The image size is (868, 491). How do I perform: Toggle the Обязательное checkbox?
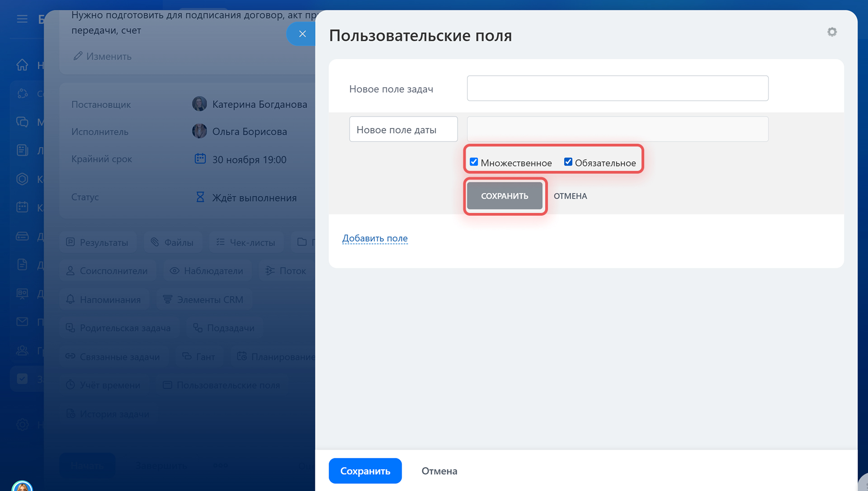[568, 162]
